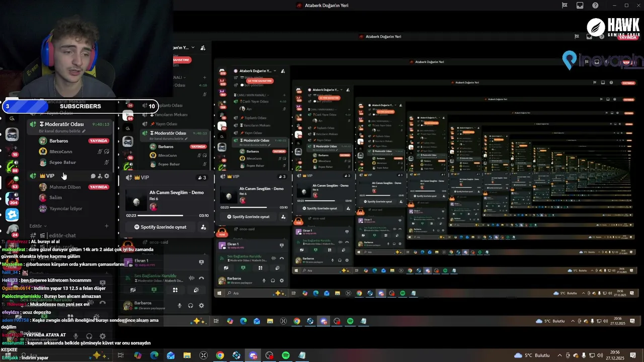Expand hidden tray icons chevron on the taskbar

click(560, 355)
